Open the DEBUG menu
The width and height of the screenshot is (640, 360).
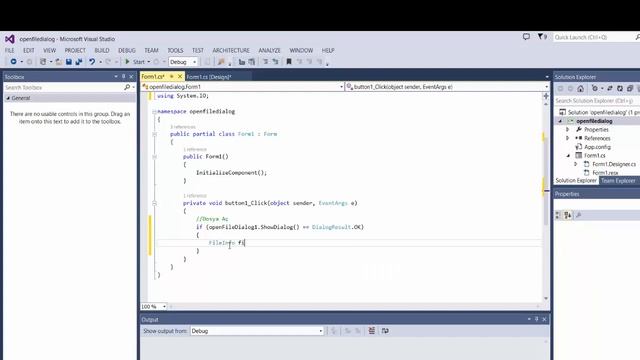pos(127,50)
